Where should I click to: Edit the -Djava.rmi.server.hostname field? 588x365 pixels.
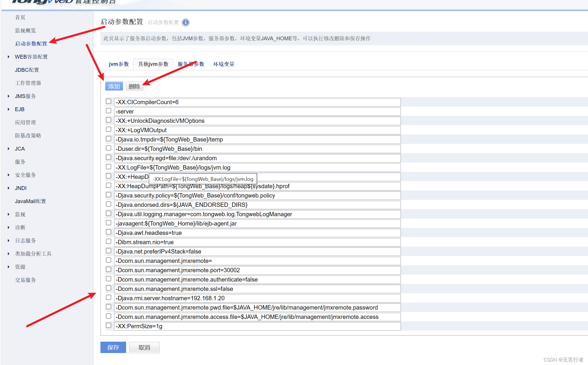click(x=257, y=298)
